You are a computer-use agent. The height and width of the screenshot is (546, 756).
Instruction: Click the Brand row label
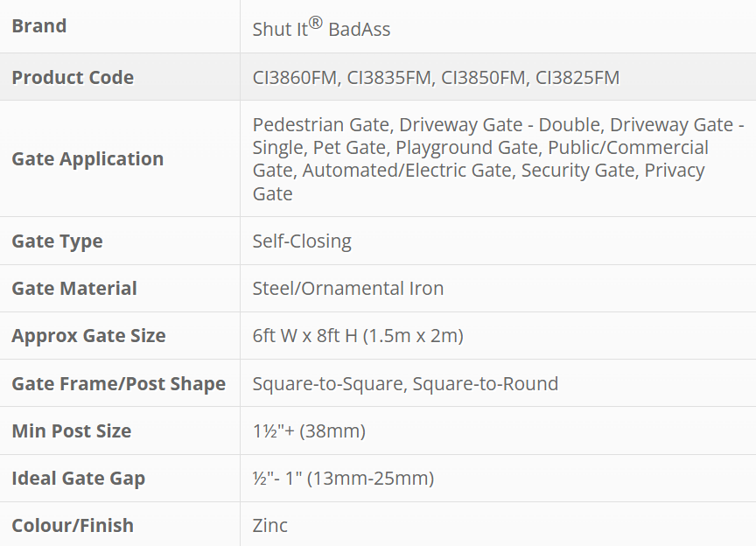[x=39, y=26]
